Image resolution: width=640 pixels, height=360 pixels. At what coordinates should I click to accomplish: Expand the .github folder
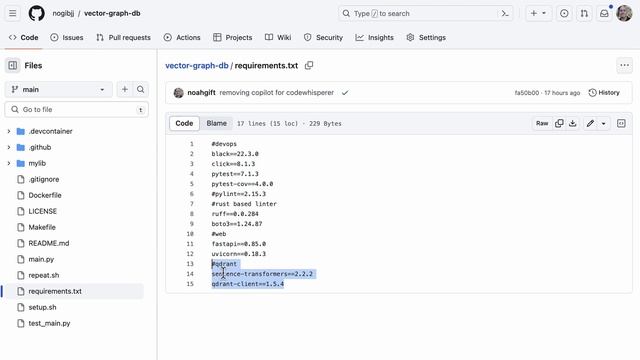point(9,147)
